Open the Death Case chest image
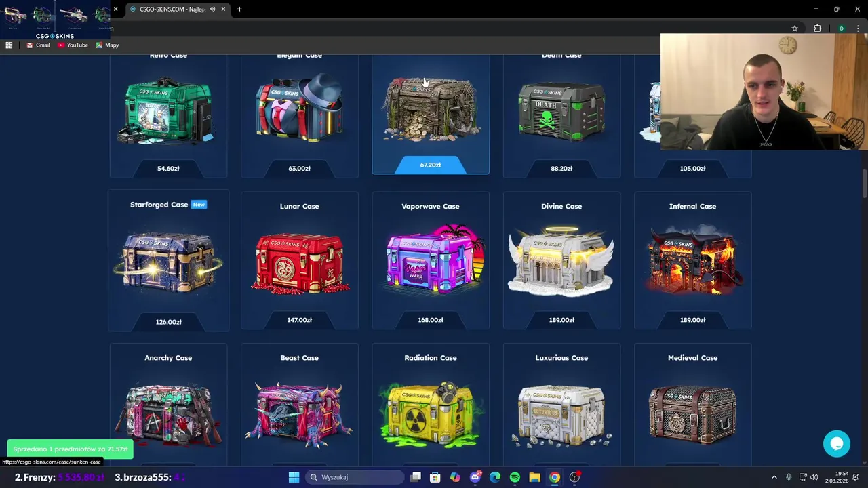 (x=561, y=111)
